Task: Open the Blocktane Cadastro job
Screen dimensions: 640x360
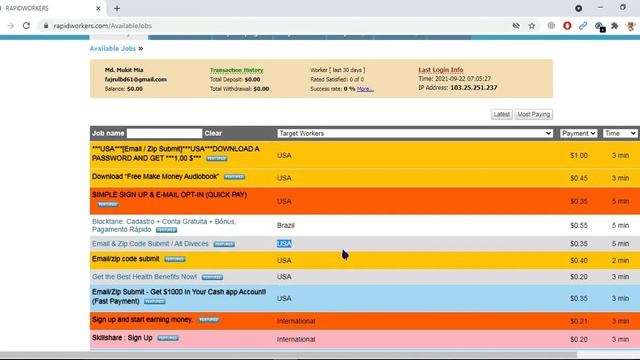Action: pos(164,225)
